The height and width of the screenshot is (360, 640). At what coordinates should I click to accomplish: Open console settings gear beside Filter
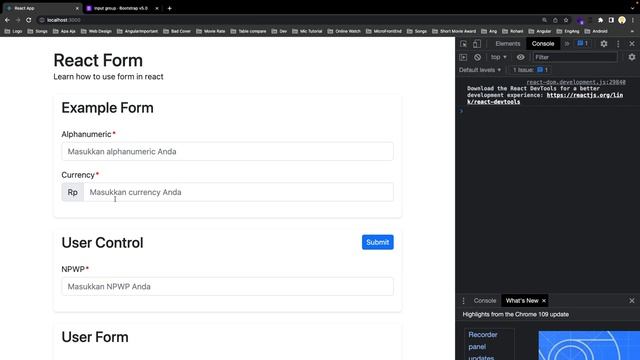pos(632,57)
